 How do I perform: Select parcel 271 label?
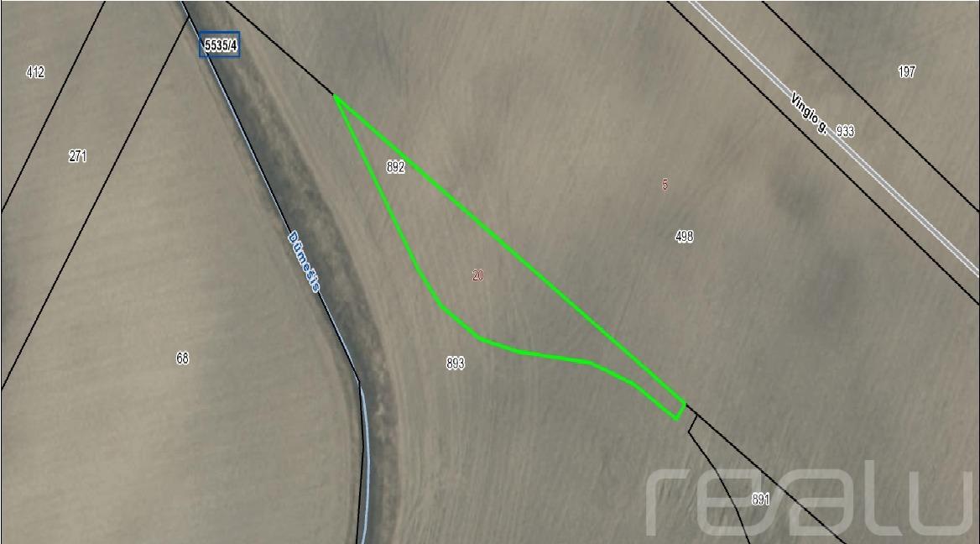[x=77, y=155]
